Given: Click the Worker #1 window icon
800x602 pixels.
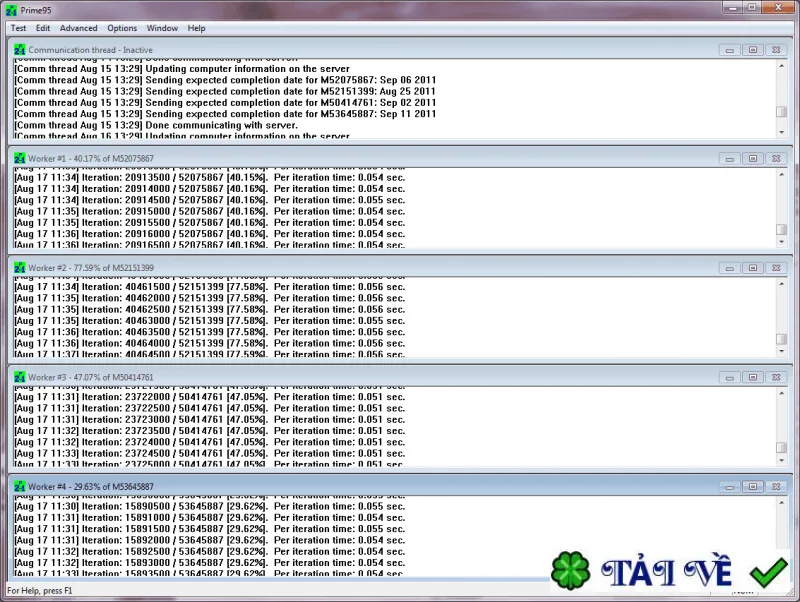Looking at the screenshot, I should point(19,159).
